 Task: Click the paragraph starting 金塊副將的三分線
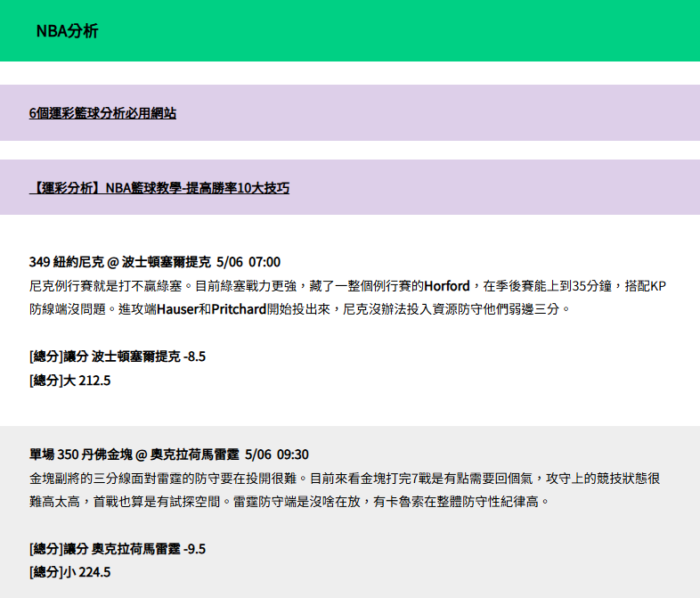pyautogui.click(x=345, y=490)
